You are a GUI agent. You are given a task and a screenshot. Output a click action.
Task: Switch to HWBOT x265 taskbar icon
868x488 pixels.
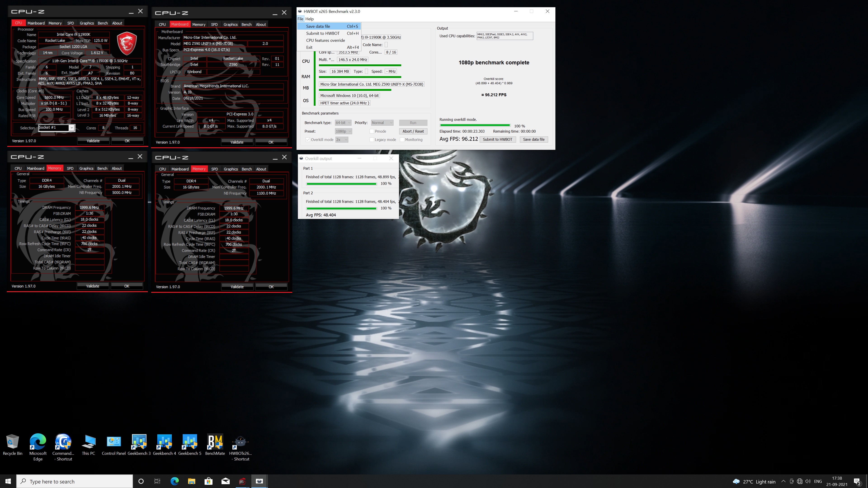click(x=259, y=481)
